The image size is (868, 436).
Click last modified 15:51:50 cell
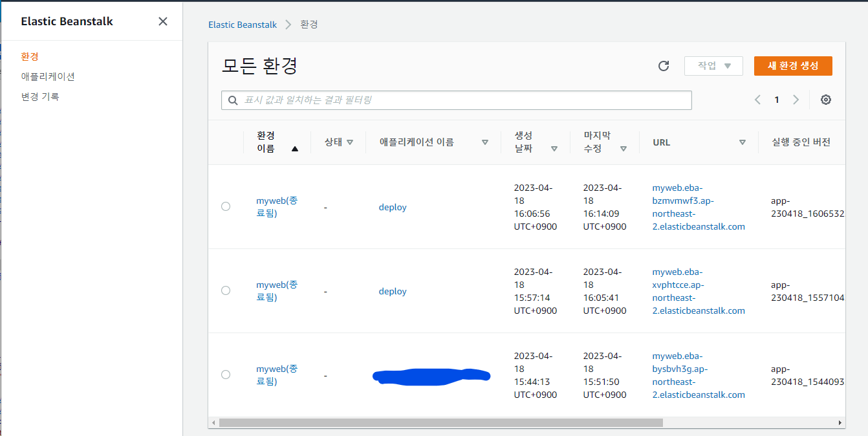[x=605, y=375]
